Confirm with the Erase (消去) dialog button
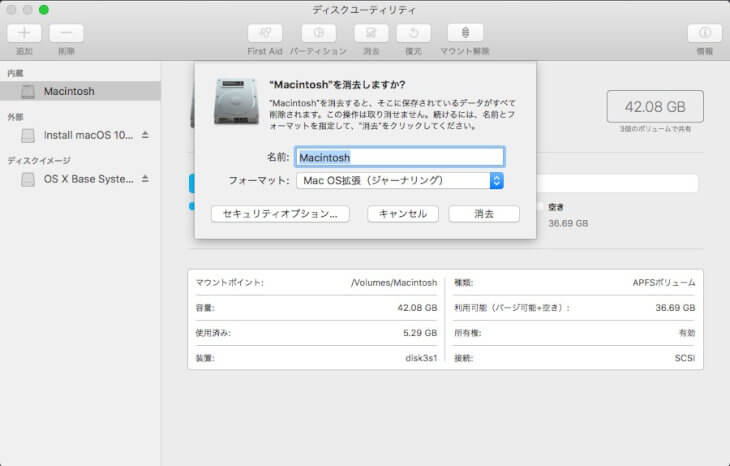 (x=483, y=214)
